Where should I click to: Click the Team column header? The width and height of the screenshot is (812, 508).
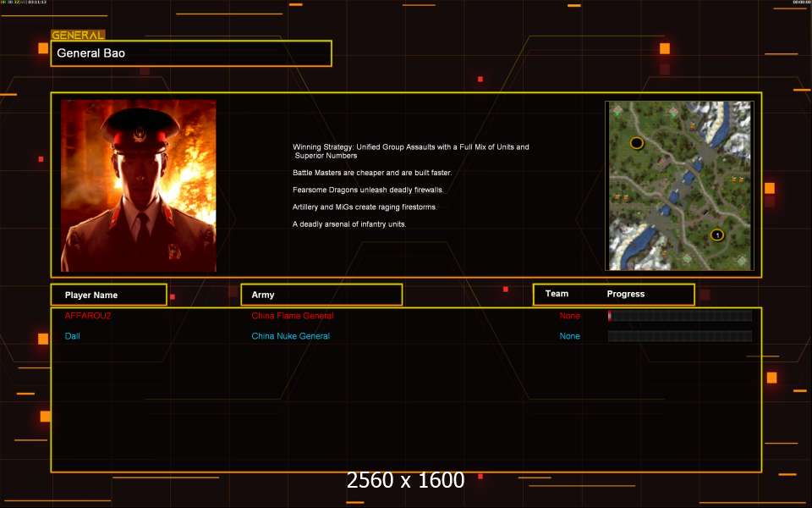[x=557, y=294]
